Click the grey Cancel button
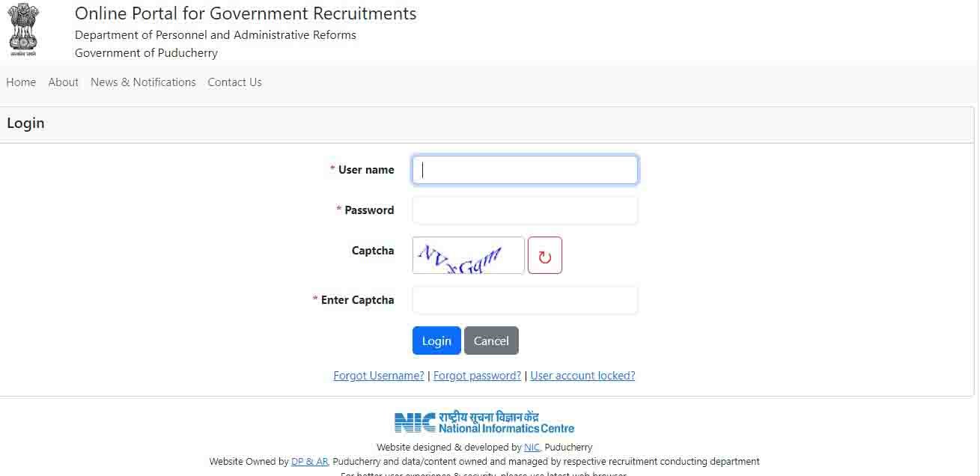The width and height of the screenshot is (980, 476). pos(491,341)
